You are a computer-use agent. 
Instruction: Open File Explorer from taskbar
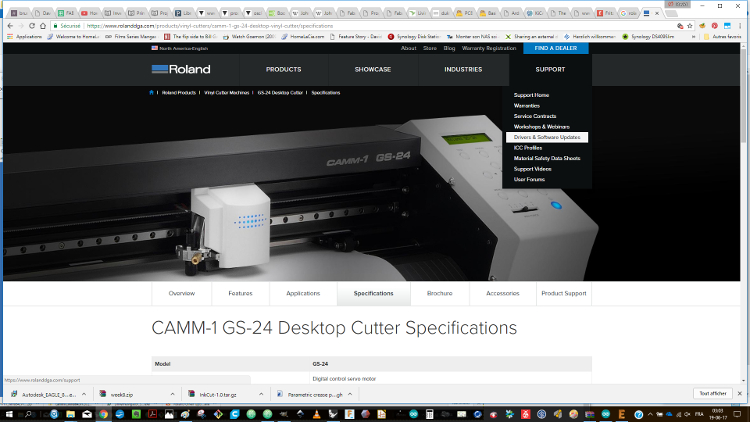(70, 414)
